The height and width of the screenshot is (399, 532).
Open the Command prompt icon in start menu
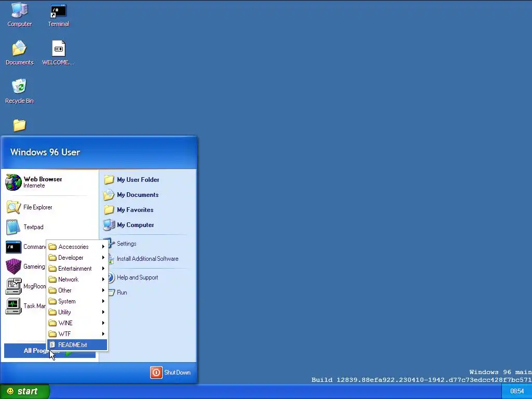tap(13, 247)
